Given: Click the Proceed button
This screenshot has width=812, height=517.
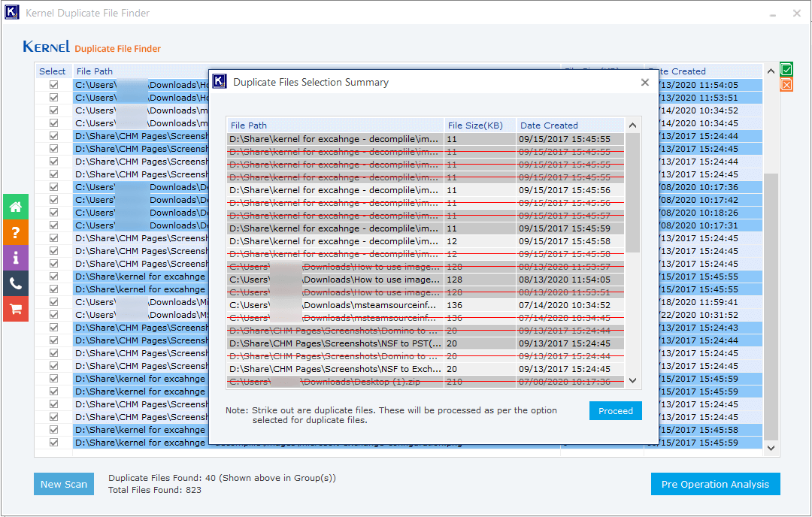Looking at the screenshot, I should click(x=615, y=410).
